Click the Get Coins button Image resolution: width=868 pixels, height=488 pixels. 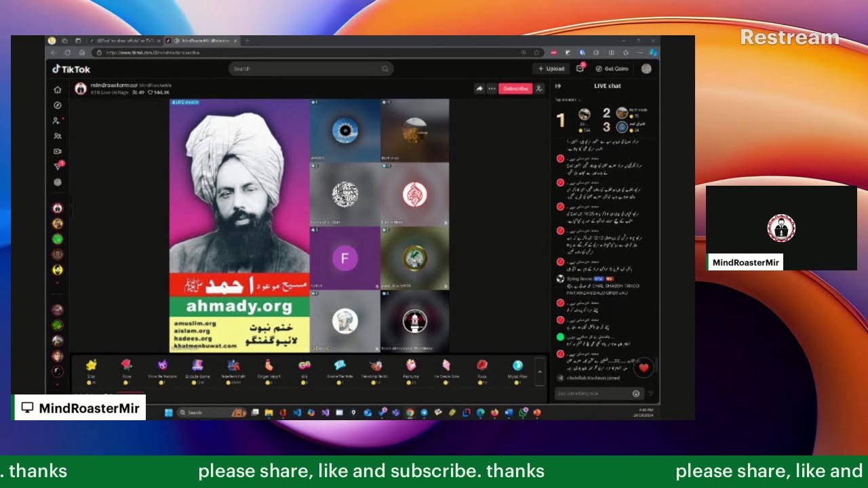pos(612,68)
